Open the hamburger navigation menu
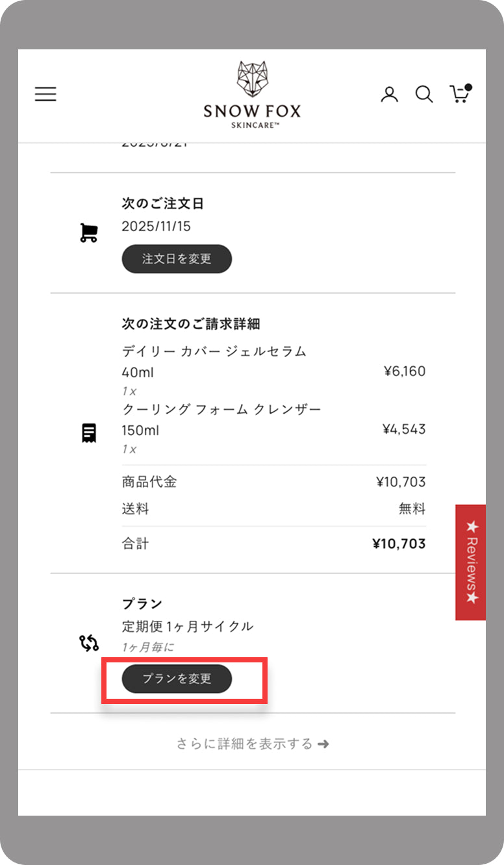Viewport: 504px width, 865px height. pos(45,94)
